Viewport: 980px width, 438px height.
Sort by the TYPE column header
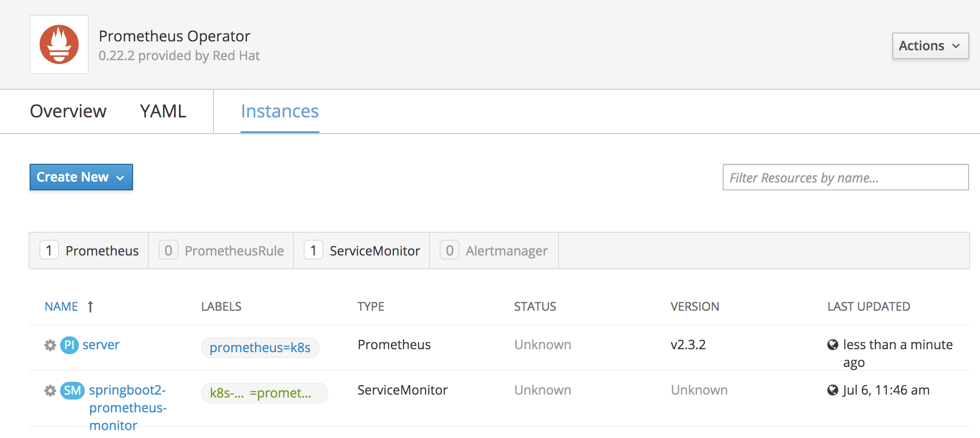(371, 307)
